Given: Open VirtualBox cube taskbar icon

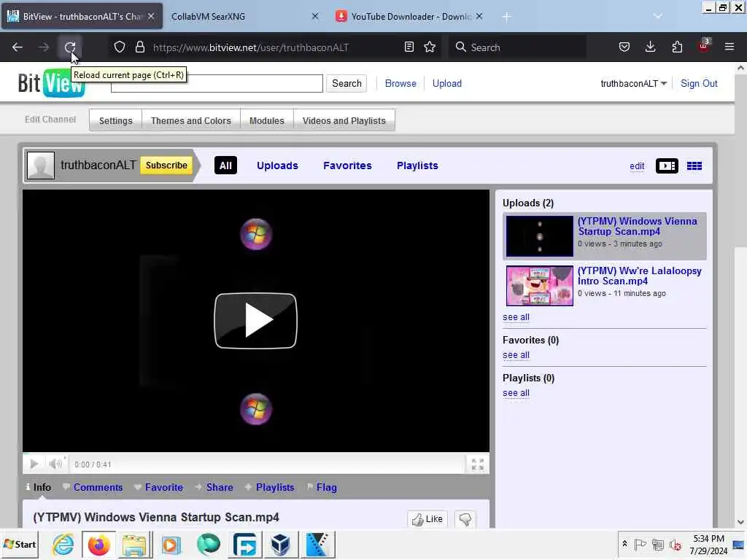Looking at the screenshot, I should (x=281, y=544).
